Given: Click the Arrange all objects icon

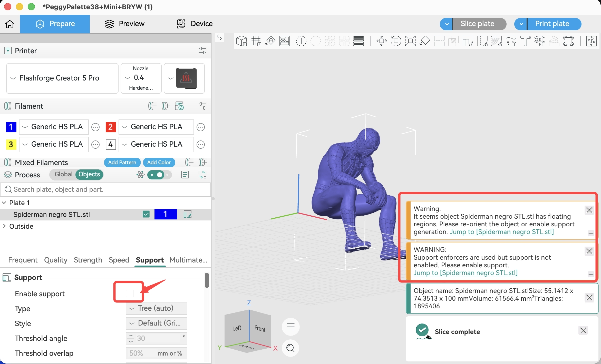Looking at the screenshot, I should tap(285, 41).
